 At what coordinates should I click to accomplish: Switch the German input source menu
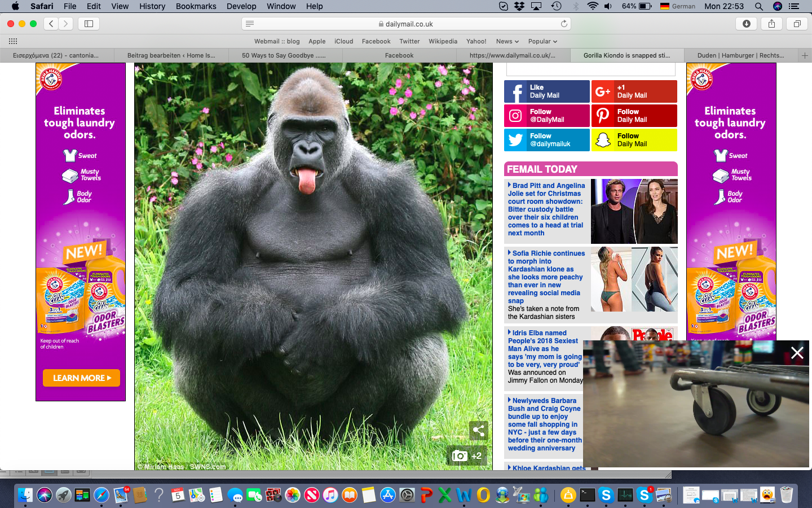point(678,6)
